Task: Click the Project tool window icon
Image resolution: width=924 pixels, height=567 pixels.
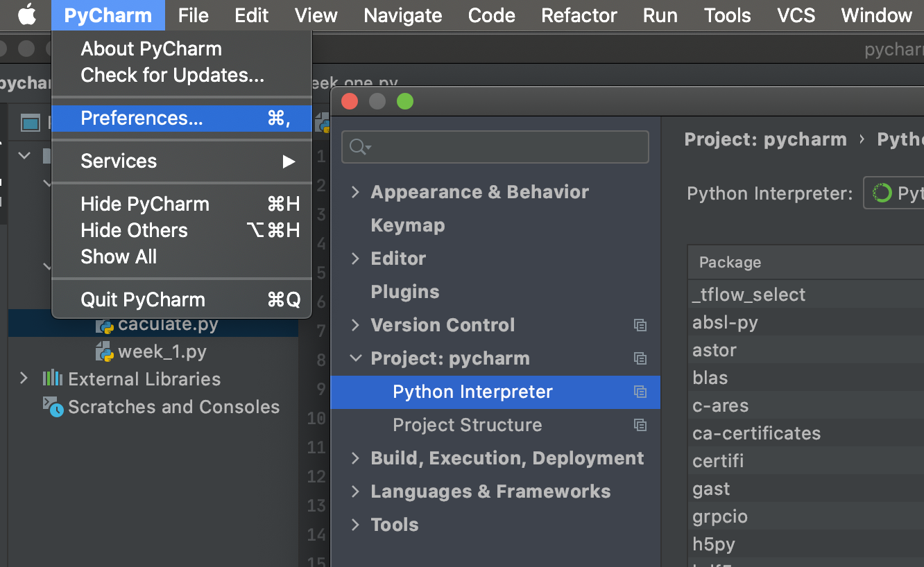Action: click(31, 123)
